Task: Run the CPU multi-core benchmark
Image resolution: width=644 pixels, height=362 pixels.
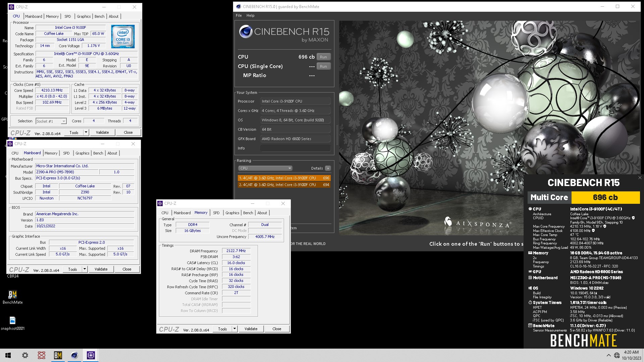Action: tap(323, 57)
